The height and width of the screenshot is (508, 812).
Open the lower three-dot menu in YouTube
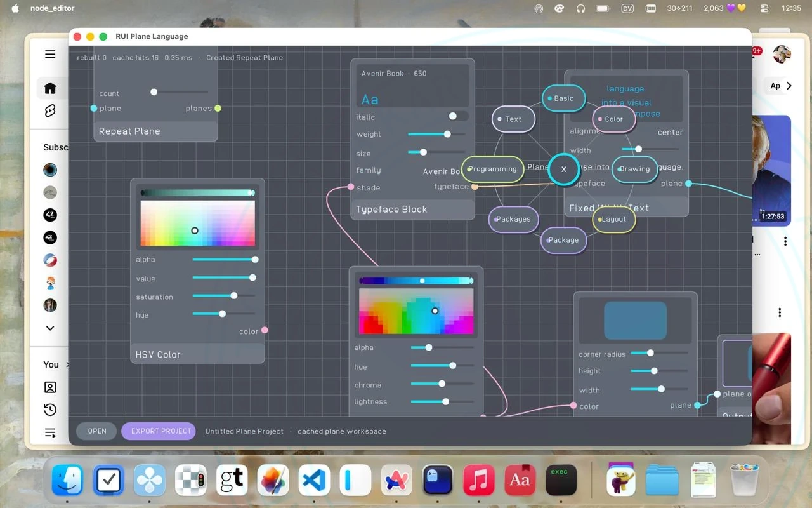[780, 312]
